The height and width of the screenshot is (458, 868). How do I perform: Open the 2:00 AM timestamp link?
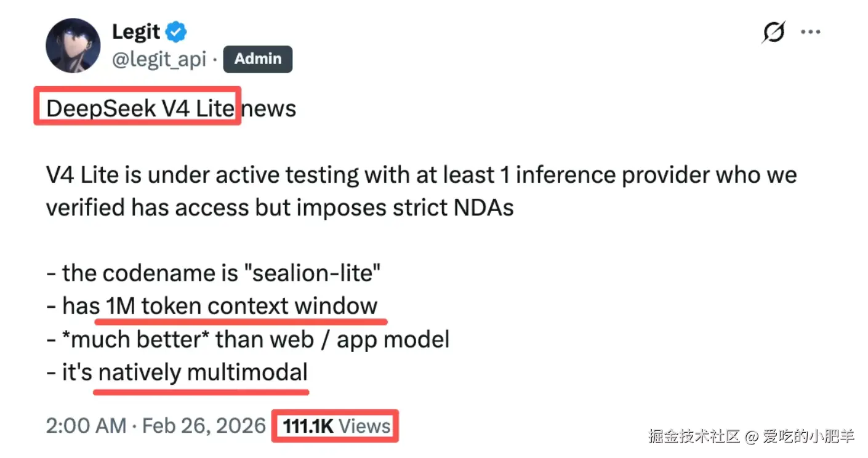(86, 425)
